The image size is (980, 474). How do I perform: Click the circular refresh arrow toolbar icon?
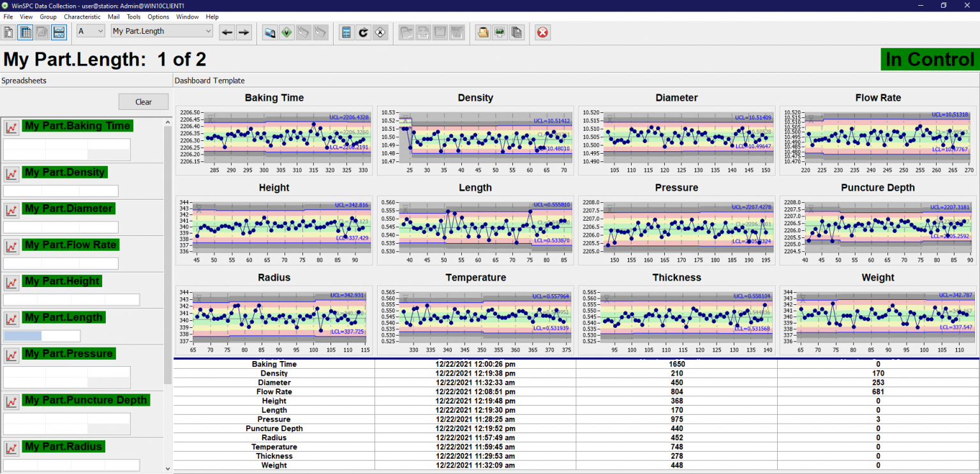pyautogui.click(x=363, y=32)
